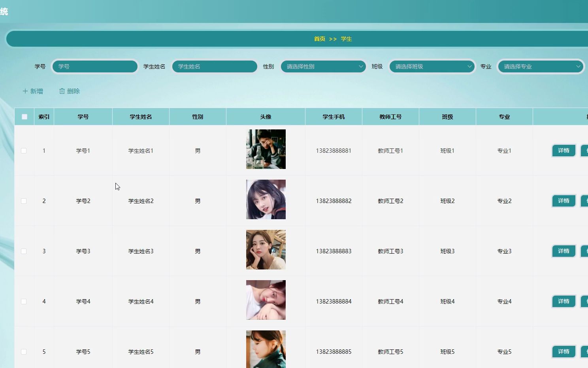Click cell 专业2
The image size is (588, 368).
click(504, 201)
